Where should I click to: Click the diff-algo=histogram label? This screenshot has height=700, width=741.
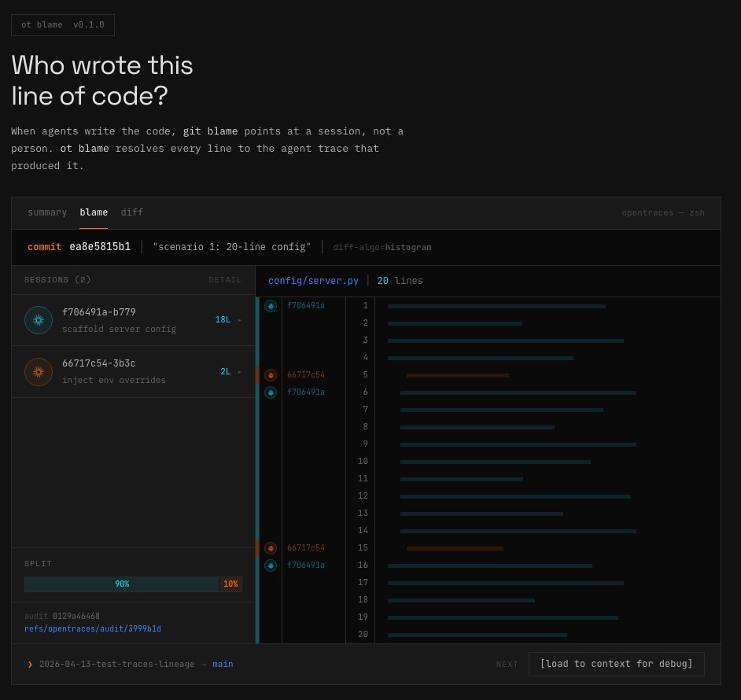coord(382,247)
